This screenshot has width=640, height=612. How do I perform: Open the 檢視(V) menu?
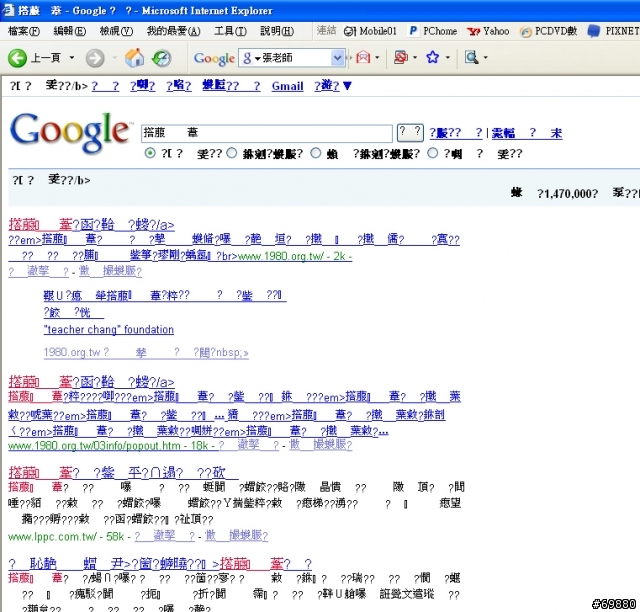tap(116, 31)
